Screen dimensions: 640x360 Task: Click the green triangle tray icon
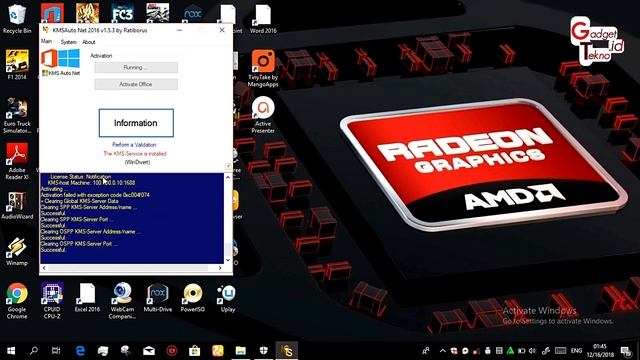point(510,351)
